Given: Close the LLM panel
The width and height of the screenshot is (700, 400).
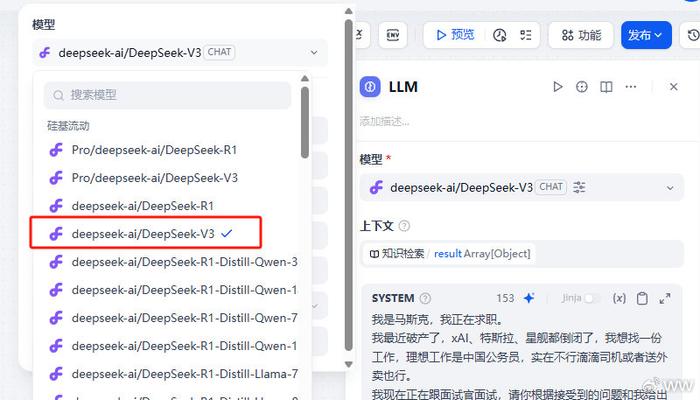Looking at the screenshot, I should tap(674, 87).
